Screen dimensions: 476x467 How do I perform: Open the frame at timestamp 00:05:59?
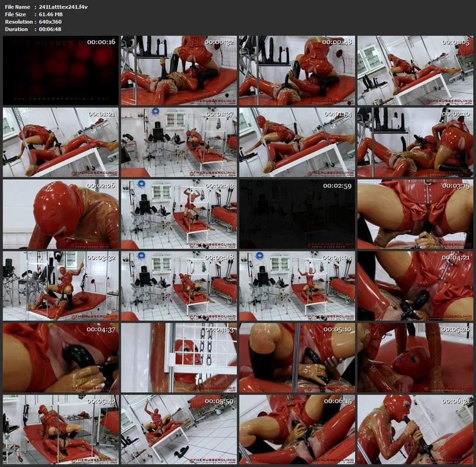point(179,430)
